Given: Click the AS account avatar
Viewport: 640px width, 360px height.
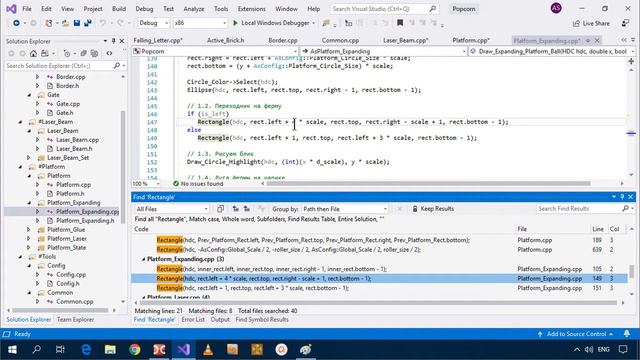Looking at the screenshot, I should (556, 8).
